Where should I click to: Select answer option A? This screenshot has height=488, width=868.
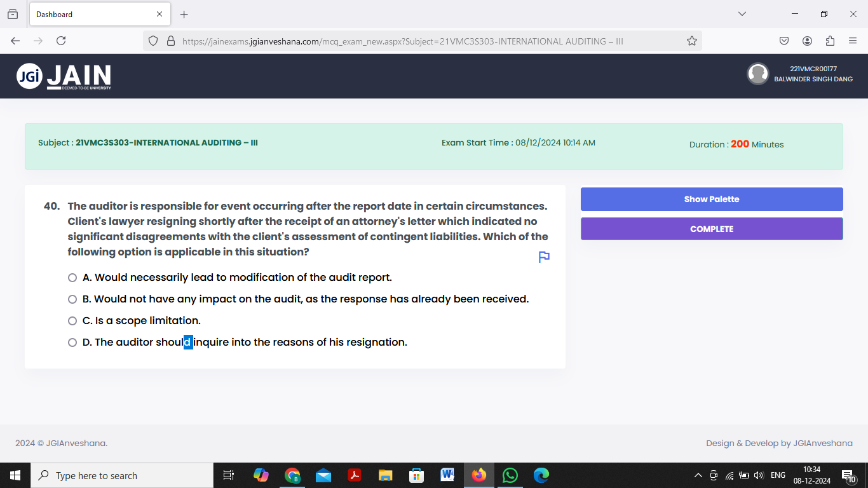coord(72,278)
